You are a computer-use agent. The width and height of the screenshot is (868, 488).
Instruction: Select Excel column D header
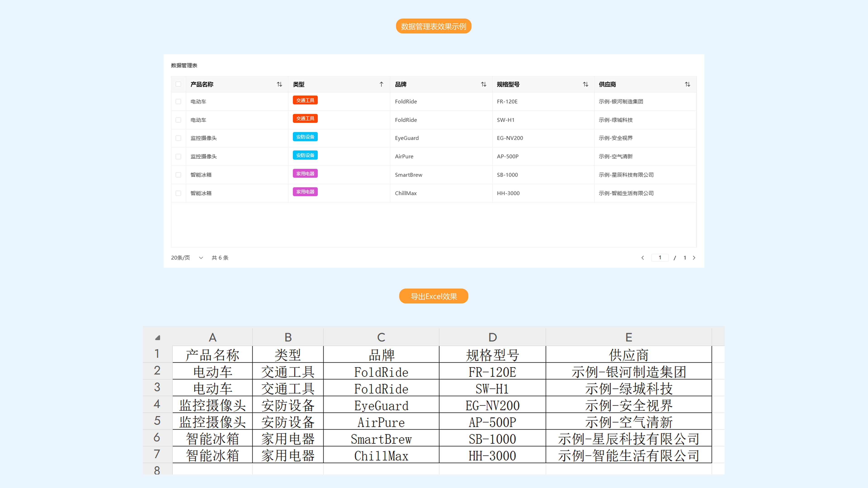coord(492,337)
